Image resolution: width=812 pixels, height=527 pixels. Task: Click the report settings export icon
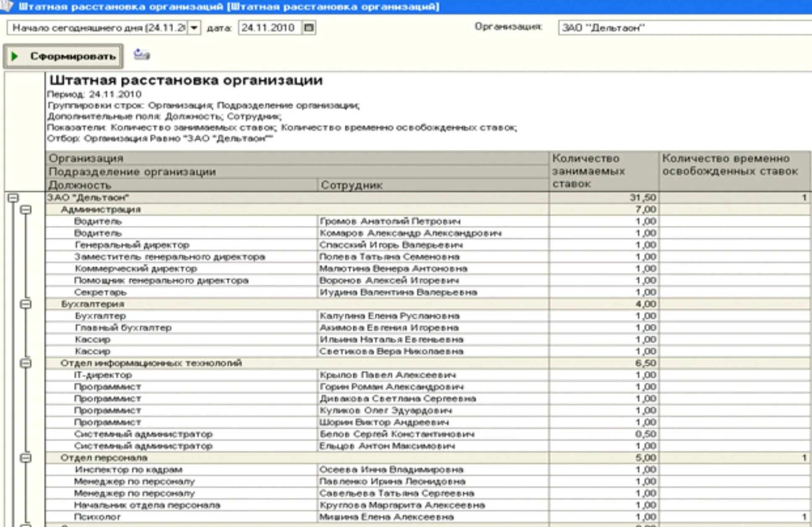click(142, 55)
